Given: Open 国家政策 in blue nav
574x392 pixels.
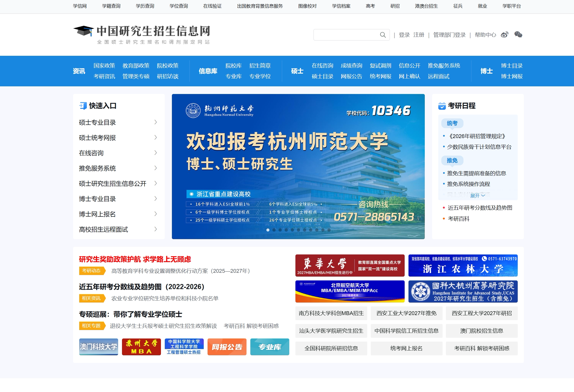Looking at the screenshot, I should pyautogui.click(x=104, y=66).
